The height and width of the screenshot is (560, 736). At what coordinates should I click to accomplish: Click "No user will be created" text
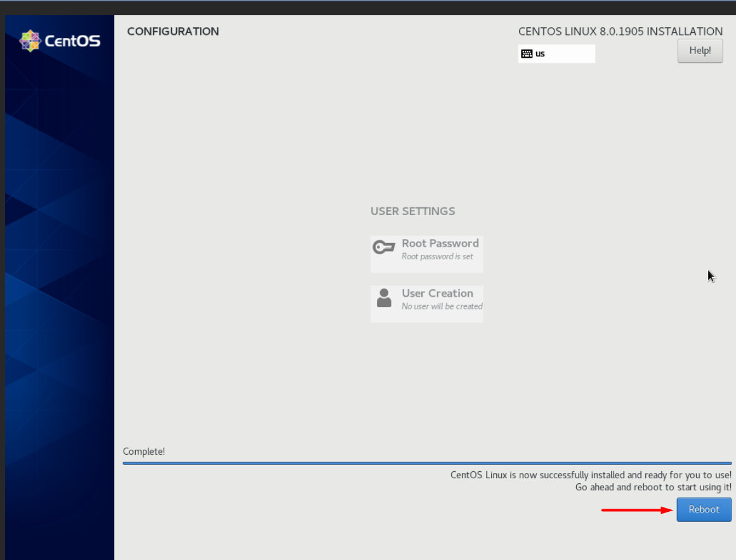pyautogui.click(x=442, y=306)
